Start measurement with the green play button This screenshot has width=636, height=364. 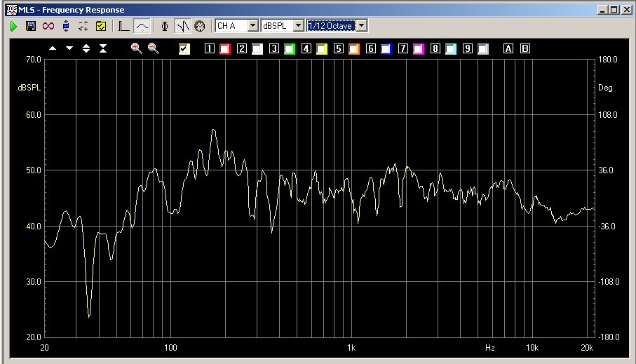coord(13,26)
